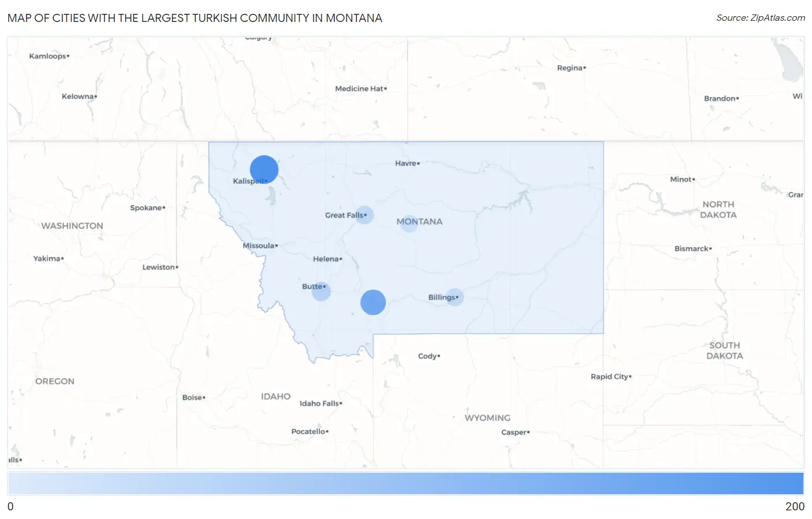Click the legend maximum value 200
The width and height of the screenshot is (812, 519).
[x=795, y=506]
